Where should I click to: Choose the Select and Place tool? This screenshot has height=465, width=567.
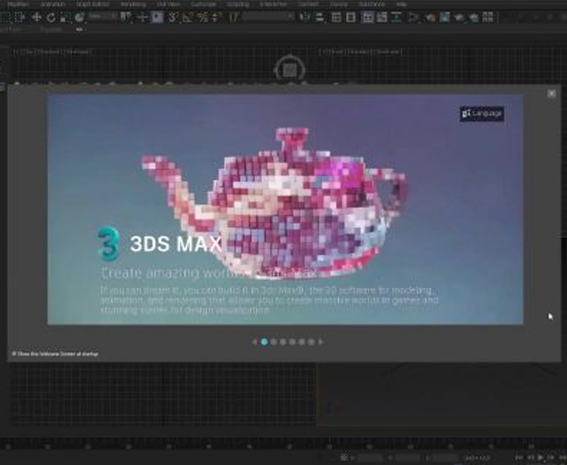(80, 17)
